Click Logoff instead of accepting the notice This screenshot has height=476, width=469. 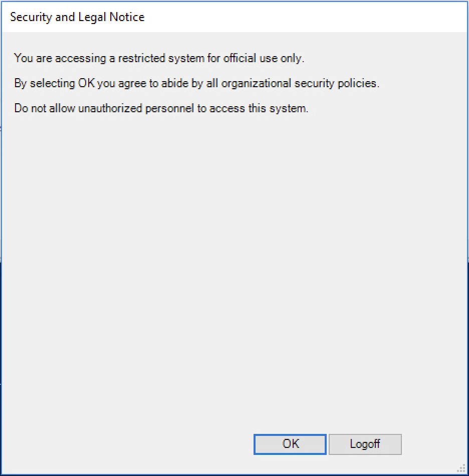point(365,444)
